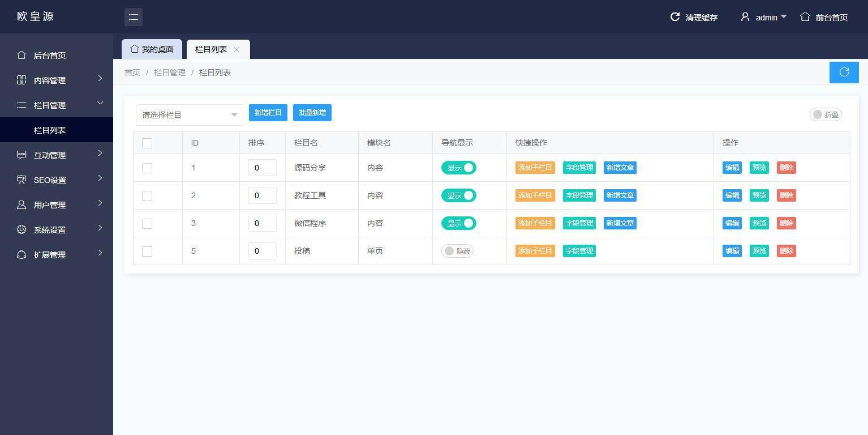This screenshot has width=868, height=435.
Task: Open the admin account dropdown
Action: click(x=763, y=17)
